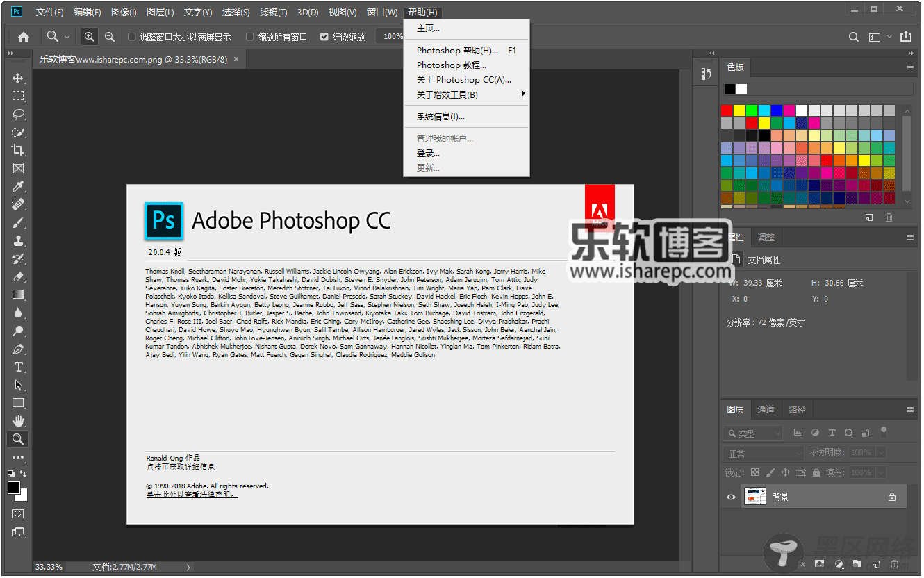Viewport: 924px width, 578px height.
Task: Open the zoom tool preset dropdown arrow
Action: tap(67, 37)
